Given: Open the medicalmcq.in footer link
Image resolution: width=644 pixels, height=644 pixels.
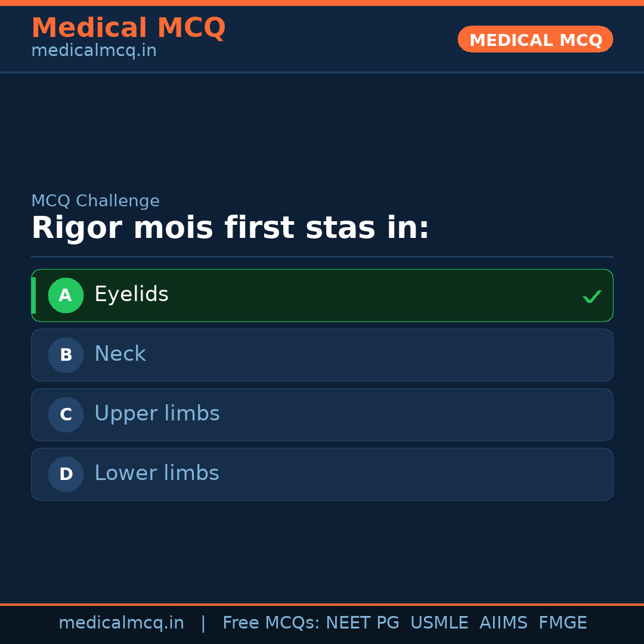Looking at the screenshot, I should [122, 622].
